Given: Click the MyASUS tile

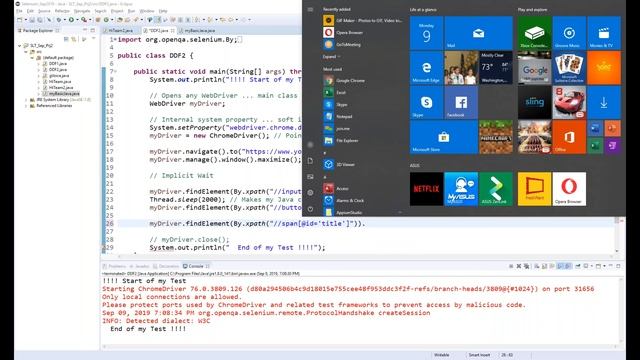Looking at the screenshot, I should [461, 189].
